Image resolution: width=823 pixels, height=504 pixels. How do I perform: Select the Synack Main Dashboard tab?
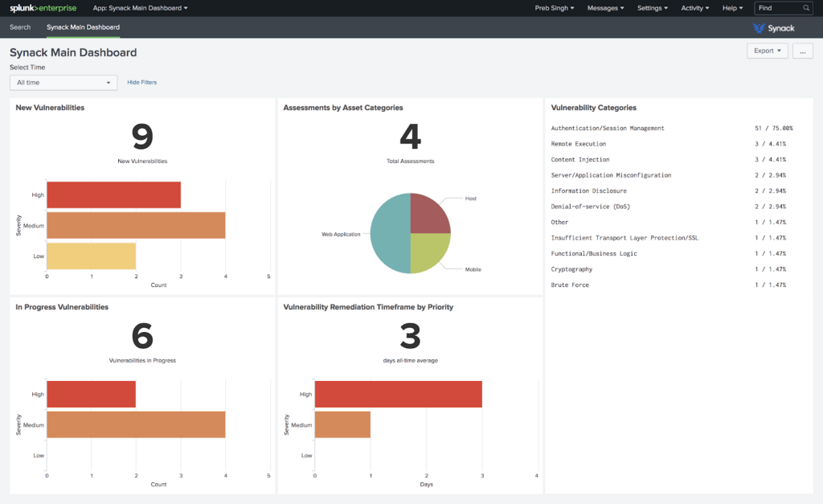(x=83, y=27)
